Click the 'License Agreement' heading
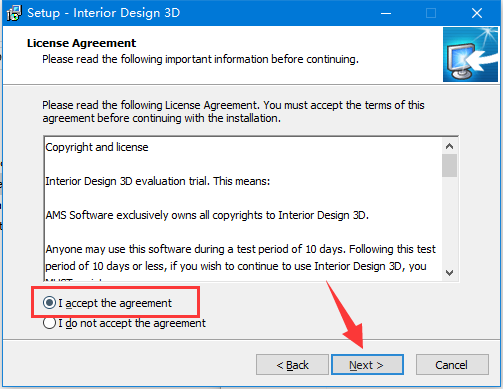Screen dimensions: 503x389 [x=81, y=43]
